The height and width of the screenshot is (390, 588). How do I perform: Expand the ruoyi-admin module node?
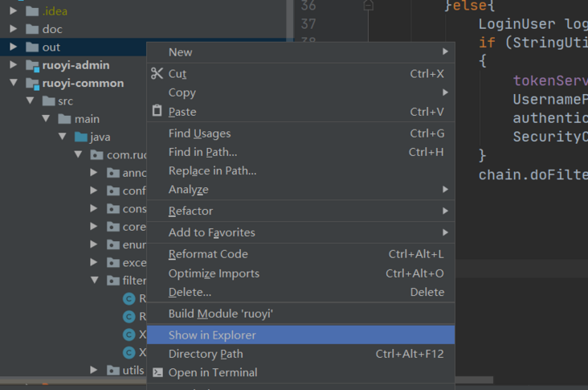tap(13, 65)
